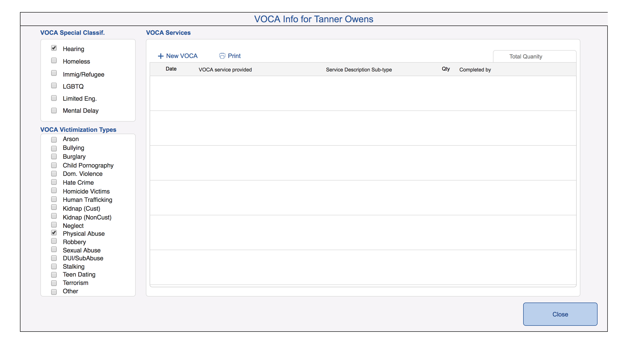
Task: Enable the Bullying victimization type
Action: 54,148
